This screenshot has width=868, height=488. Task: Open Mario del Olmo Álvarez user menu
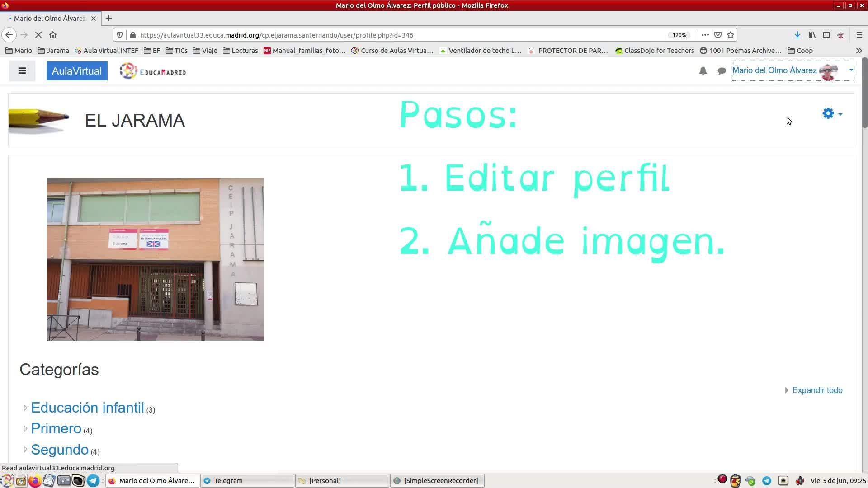[x=792, y=70]
